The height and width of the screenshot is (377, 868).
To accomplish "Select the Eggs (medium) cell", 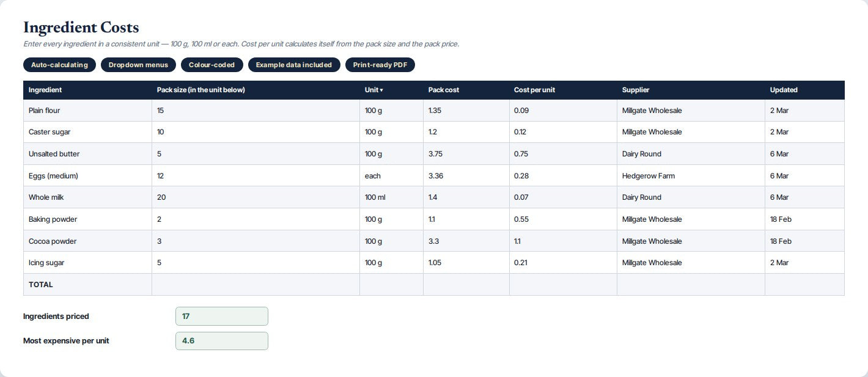I will [x=87, y=176].
